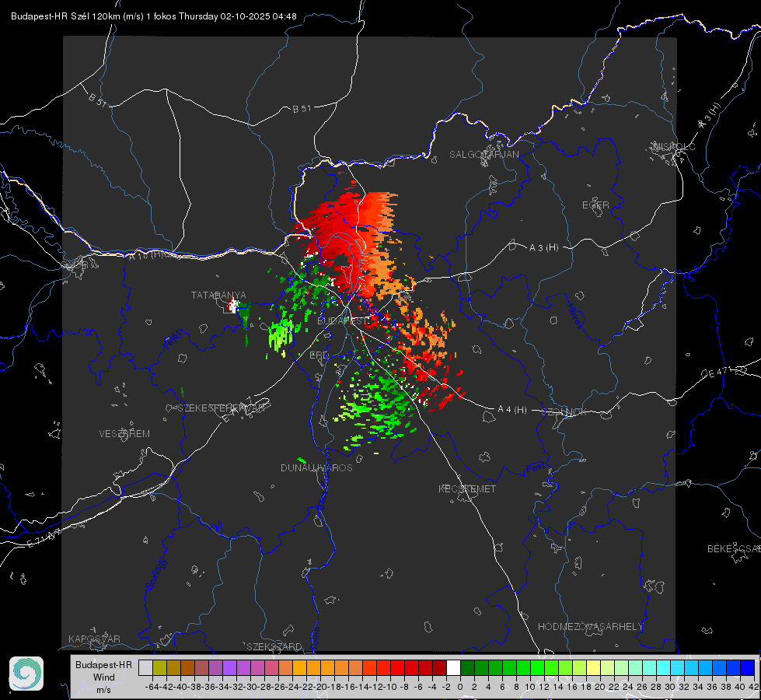Select the BUDAPEST city label
The height and width of the screenshot is (700, 761).
[343, 321]
